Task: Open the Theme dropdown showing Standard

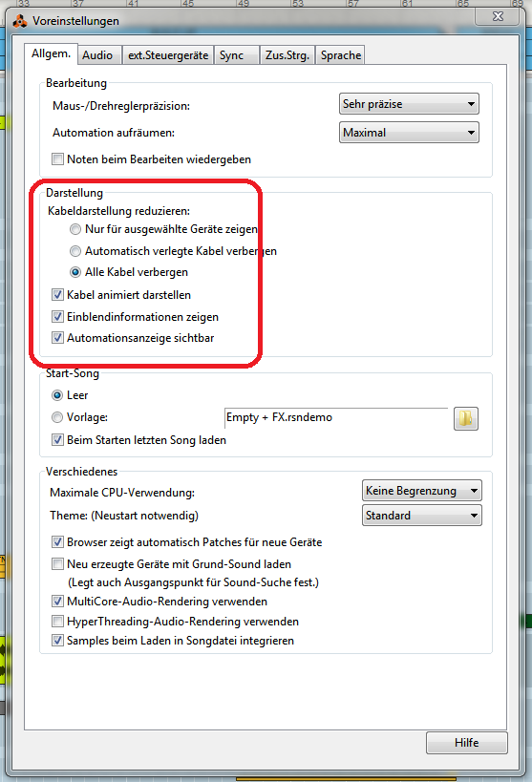Action: pos(422,516)
